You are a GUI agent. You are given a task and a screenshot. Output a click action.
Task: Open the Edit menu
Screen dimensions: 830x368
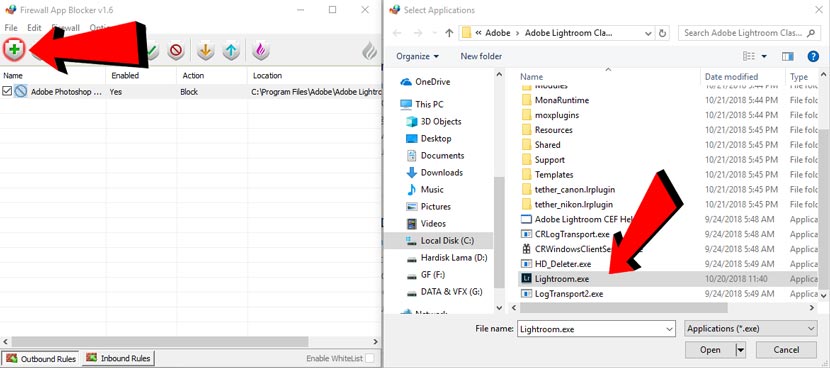point(34,28)
